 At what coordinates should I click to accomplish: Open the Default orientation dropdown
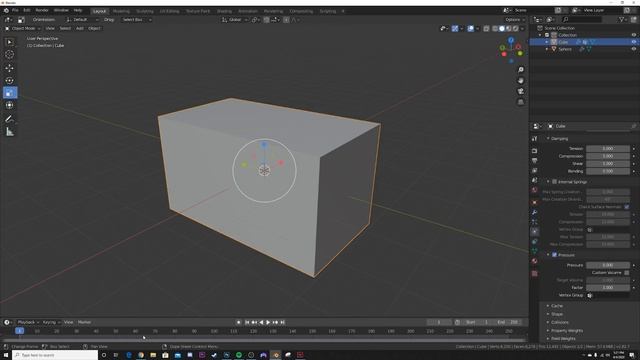click(82, 20)
